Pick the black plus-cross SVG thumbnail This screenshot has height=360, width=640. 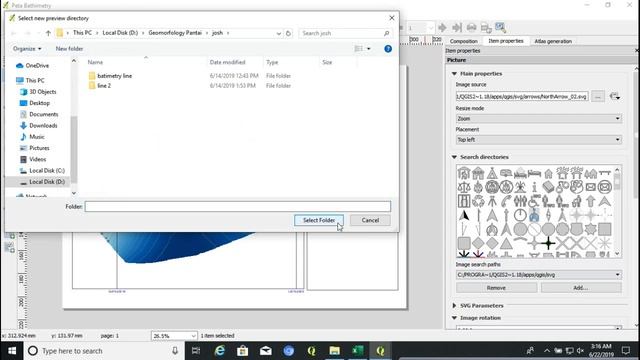coord(548,243)
